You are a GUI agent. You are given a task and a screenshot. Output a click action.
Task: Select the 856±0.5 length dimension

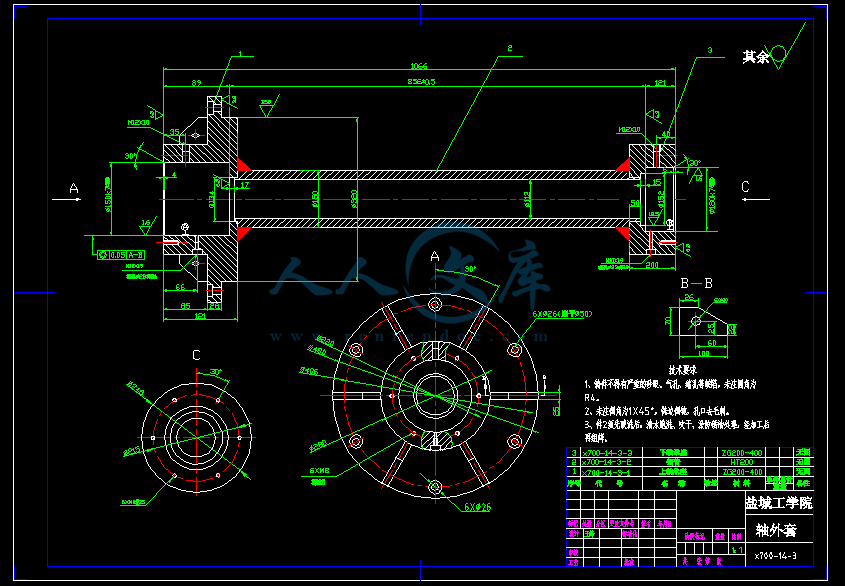[421, 82]
